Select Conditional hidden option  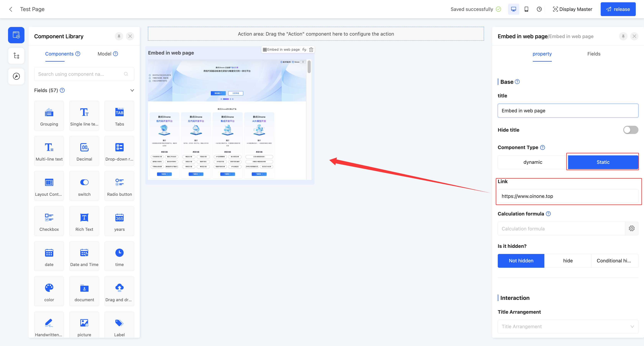614,261
